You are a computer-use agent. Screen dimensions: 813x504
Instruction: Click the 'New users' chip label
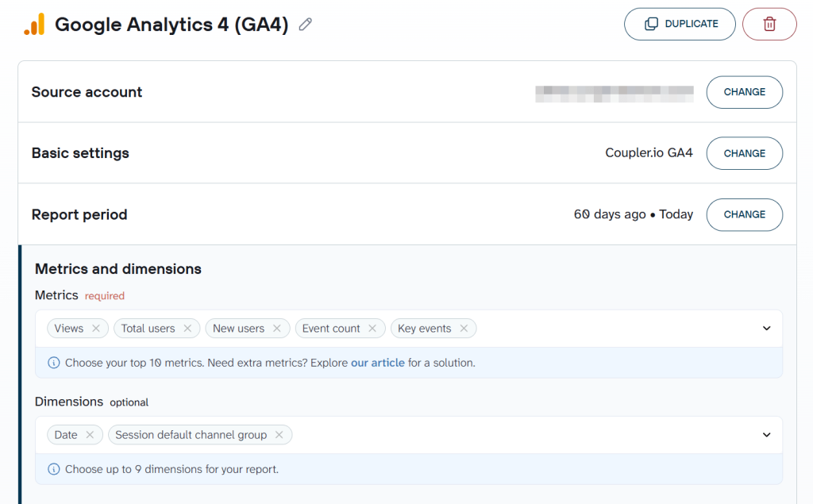click(x=238, y=329)
